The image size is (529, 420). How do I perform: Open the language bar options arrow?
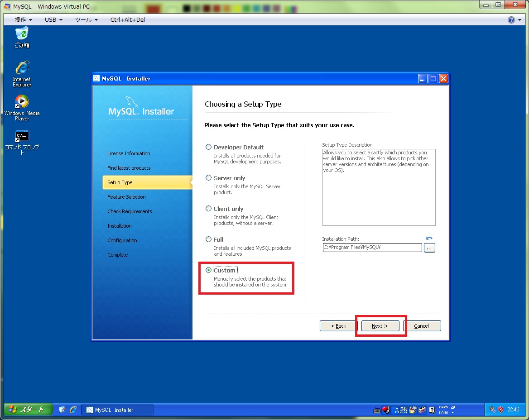[453, 413]
